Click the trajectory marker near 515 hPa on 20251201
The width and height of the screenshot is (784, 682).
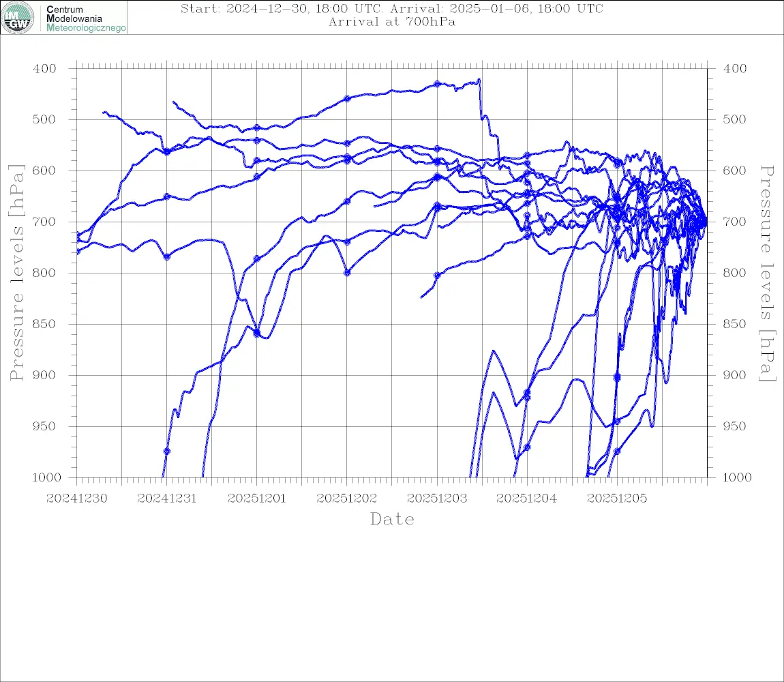(x=257, y=128)
